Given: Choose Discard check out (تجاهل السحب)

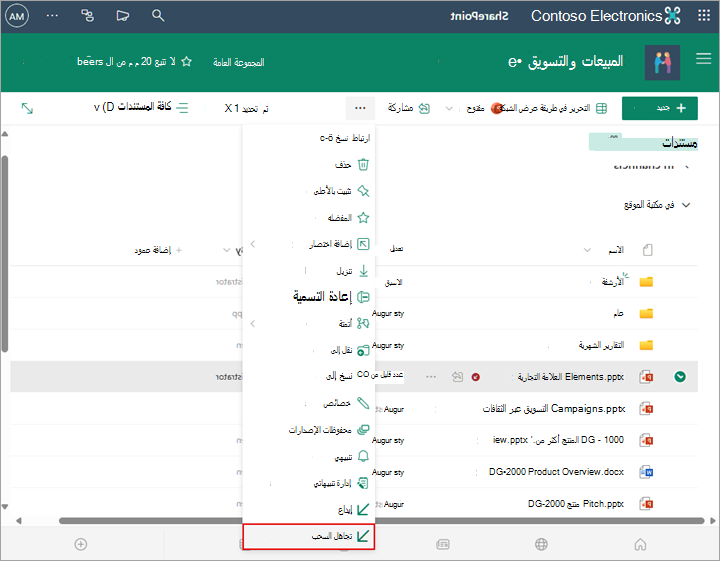Looking at the screenshot, I should point(309,536).
